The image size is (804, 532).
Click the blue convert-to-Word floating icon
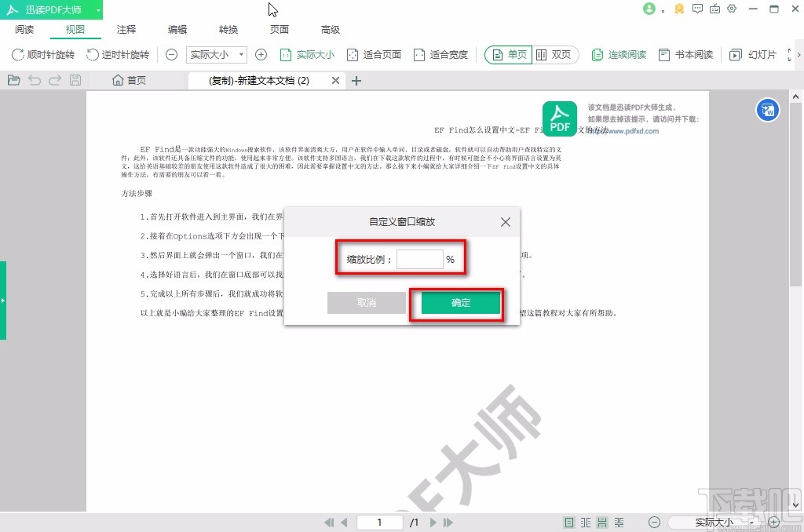coord(768,110)
